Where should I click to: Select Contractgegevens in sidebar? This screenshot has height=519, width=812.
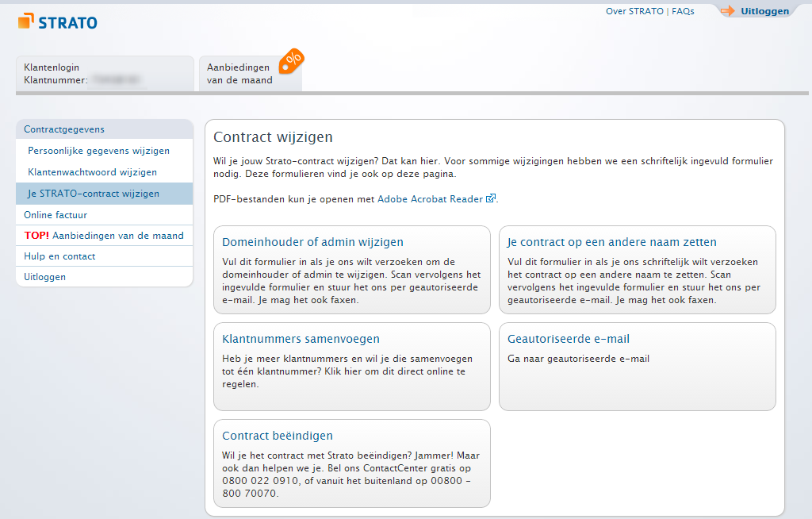[64, 129]
